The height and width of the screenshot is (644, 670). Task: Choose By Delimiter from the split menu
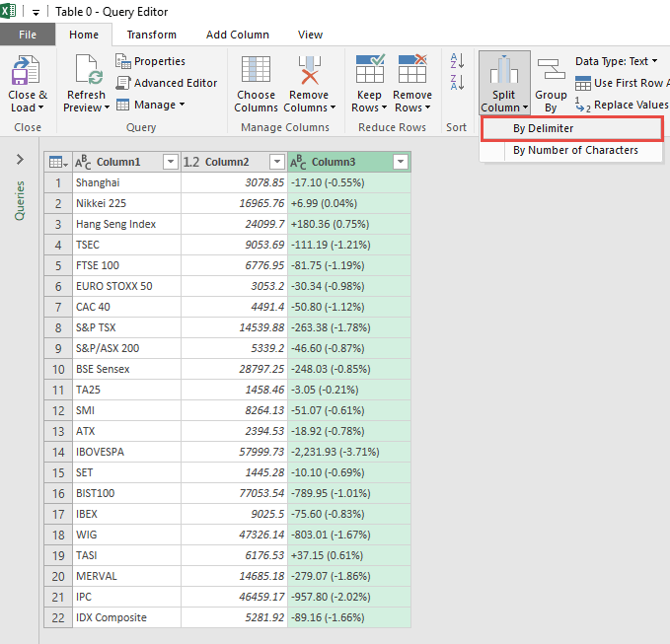pos(571,128)
